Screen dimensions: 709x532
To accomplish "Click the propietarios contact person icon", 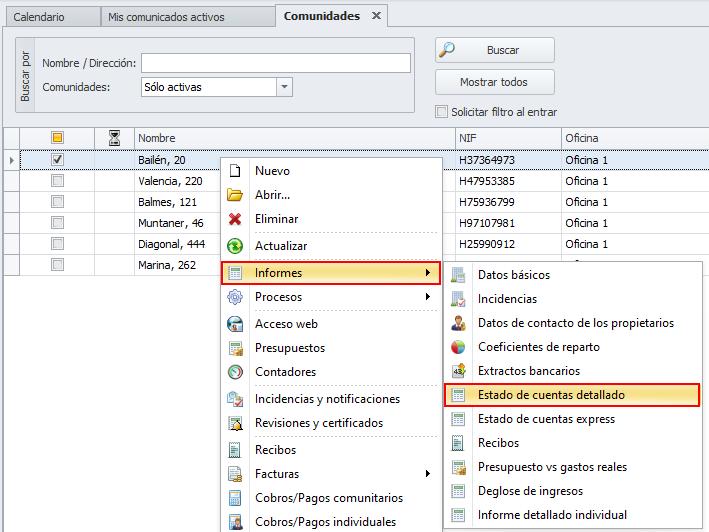I will coord(458,323).
